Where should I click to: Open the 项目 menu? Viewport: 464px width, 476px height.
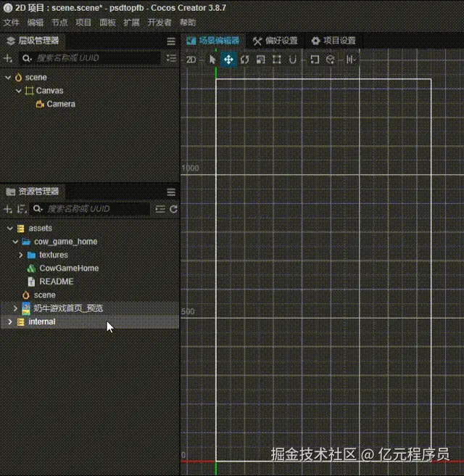click(x=83, y=22)
